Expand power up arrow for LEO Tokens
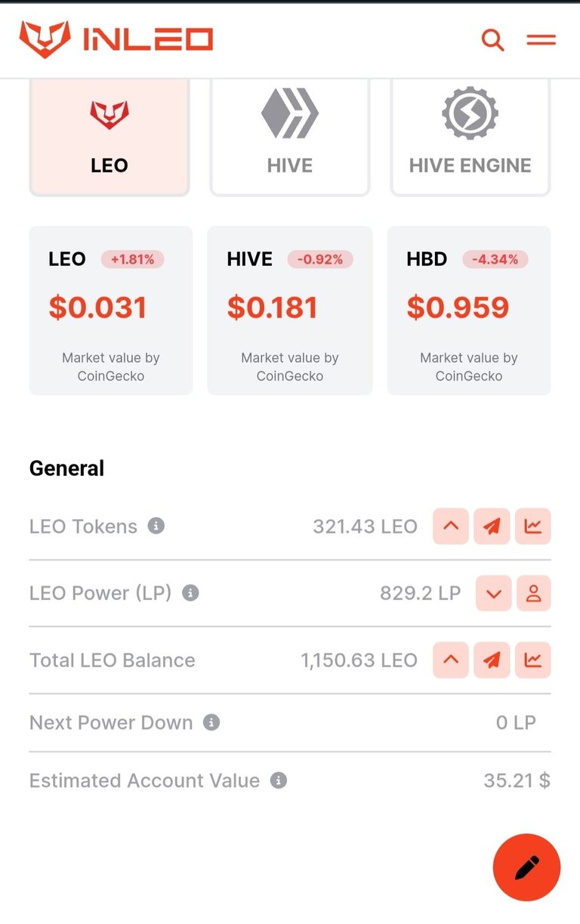The width and height of the screenshot is (580, 924). coord(451,527)
